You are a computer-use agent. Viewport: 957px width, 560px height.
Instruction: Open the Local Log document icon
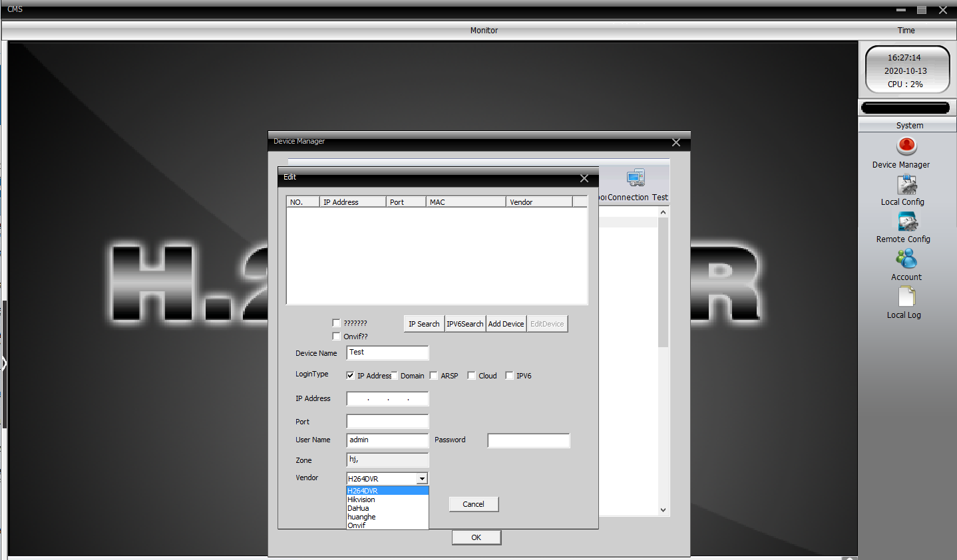point(906,297)
